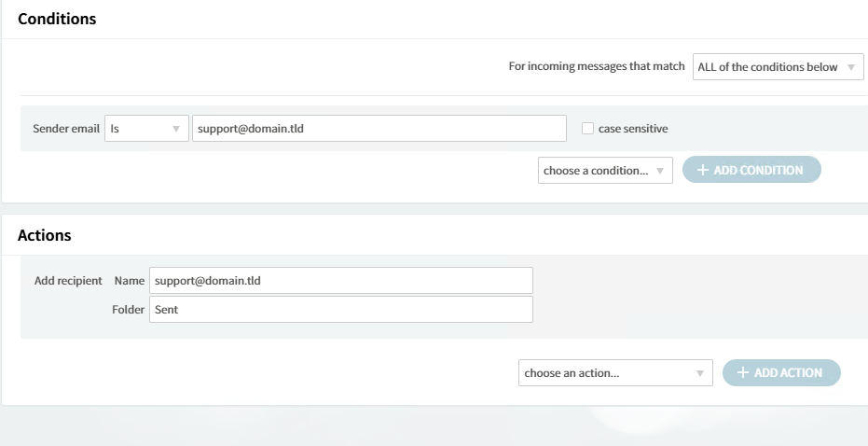
Task: Select the Folder field containing "Sent"
Action: pyautogui.click(x=341, y=310)
